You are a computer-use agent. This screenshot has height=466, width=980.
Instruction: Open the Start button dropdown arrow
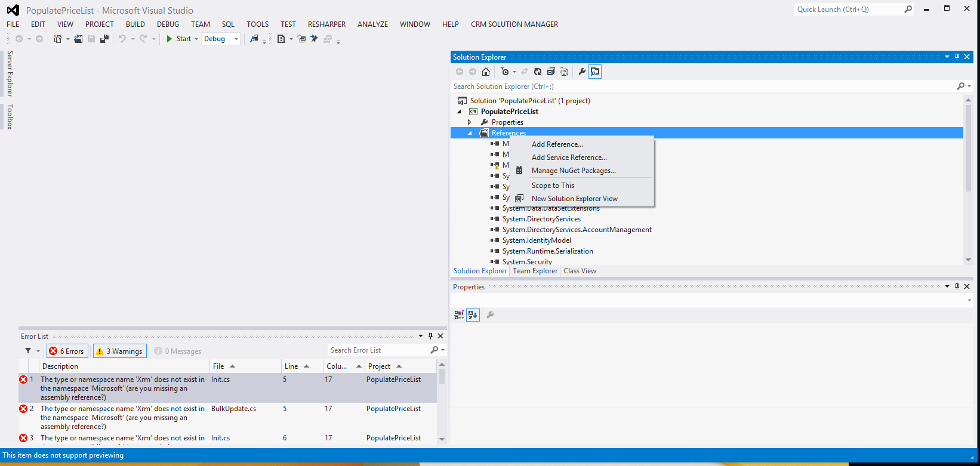click(196, 39)
